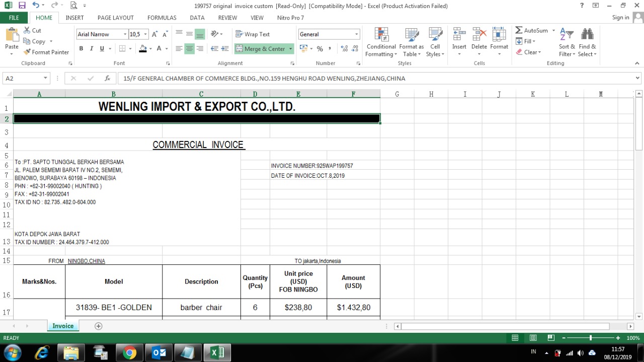Click the Borders icon in Font group
644x362 pixels.
122,49
